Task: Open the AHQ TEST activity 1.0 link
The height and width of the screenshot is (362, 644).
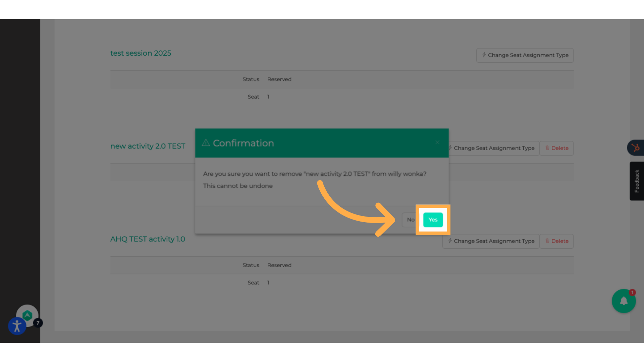Action: click(x=148, y=239)
